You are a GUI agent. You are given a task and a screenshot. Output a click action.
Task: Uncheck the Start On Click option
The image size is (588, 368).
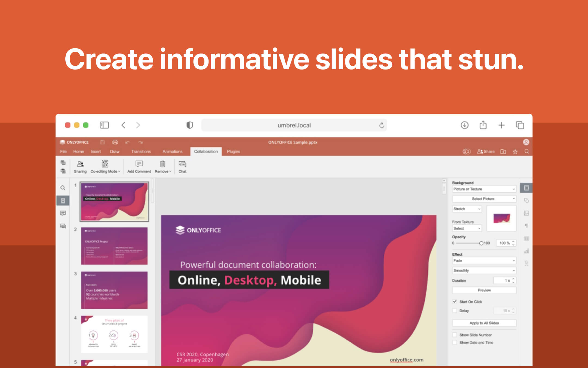point(455,301)
